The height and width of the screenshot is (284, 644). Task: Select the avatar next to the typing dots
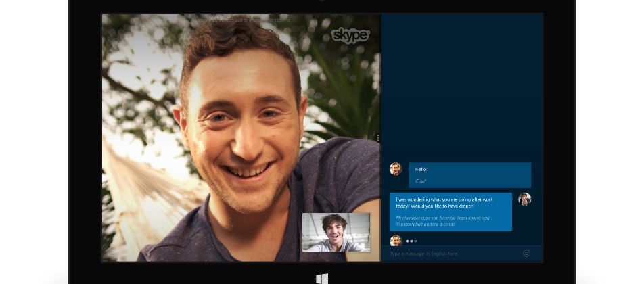click(x=396, y=240)
